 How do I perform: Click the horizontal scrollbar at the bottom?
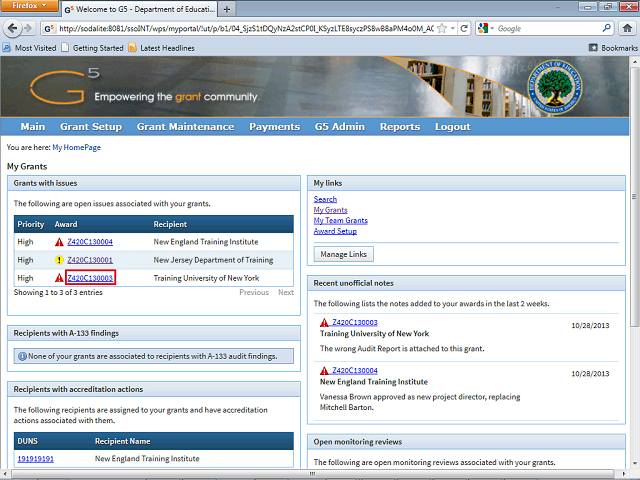[312, 473]
